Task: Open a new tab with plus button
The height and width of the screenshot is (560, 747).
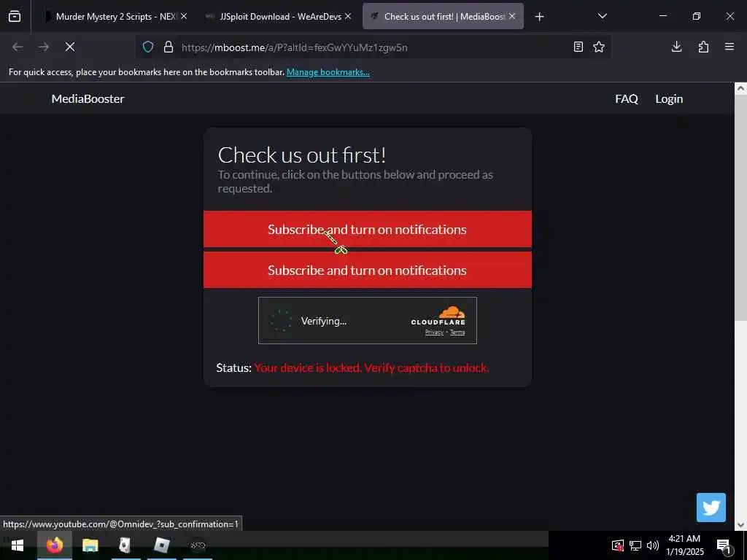Action: (x=539, y=17)
